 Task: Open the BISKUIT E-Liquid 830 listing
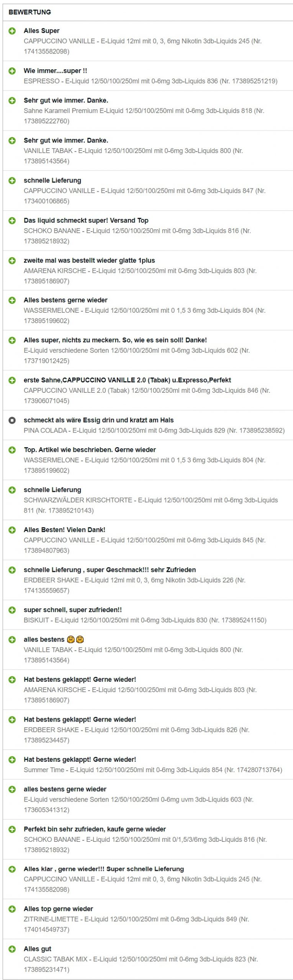(x=145, y=620)
